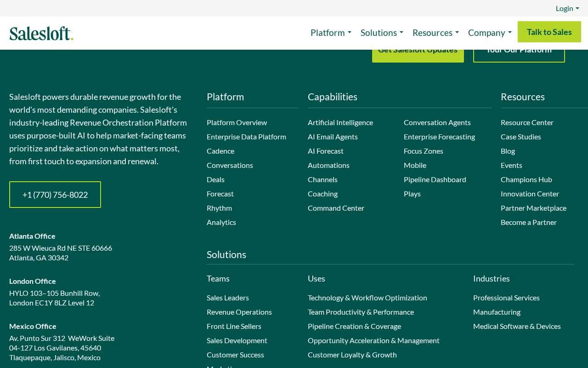Viewport: 588px width, 368px height.
Task: Click the Coaching link
Action: click(322, 194)
